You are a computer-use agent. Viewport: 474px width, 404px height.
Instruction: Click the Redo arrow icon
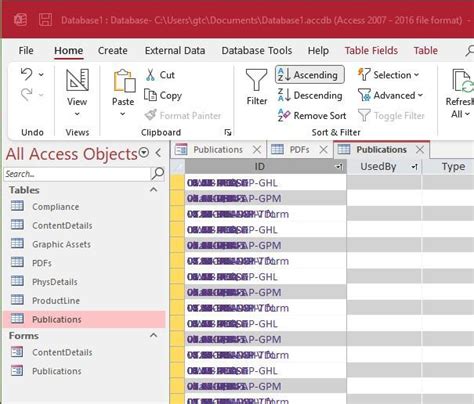[x=26, y=94]
